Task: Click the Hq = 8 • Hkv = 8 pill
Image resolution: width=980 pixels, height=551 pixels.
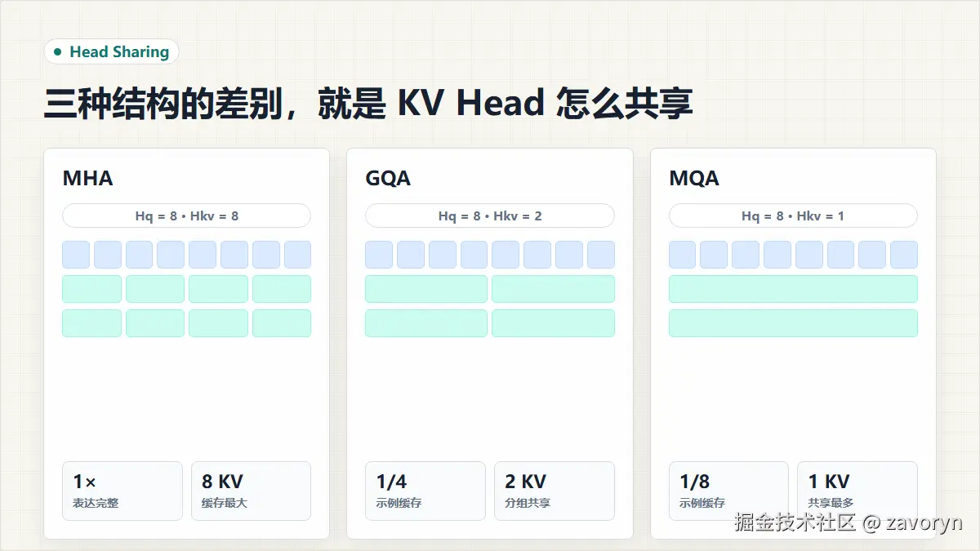Action: coord(187,216)
